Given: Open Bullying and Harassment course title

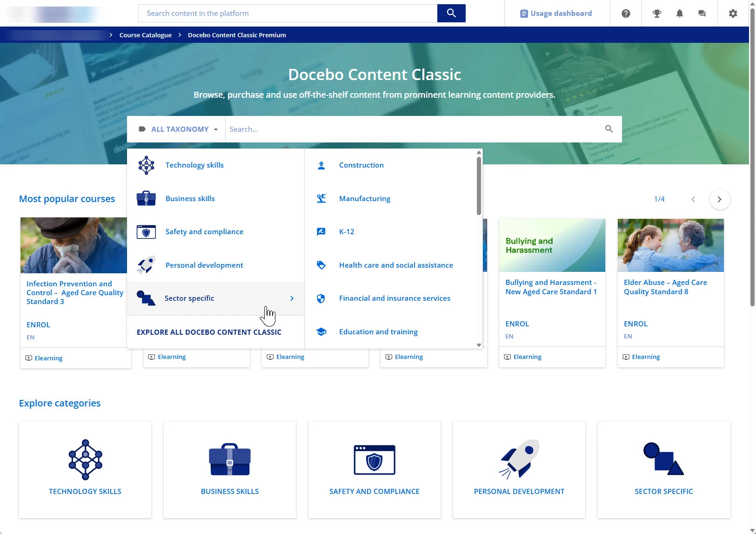Looking at the screenshot, I should click(x=551, y=287).
